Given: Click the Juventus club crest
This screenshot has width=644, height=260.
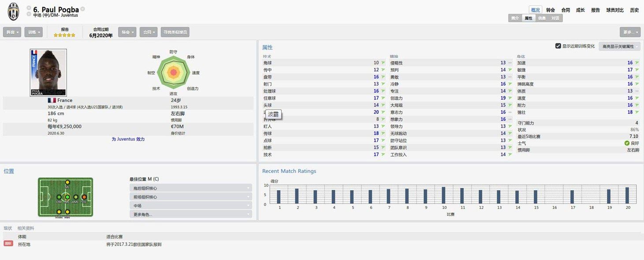Looking at the screenshot, I should pos(14,11).
